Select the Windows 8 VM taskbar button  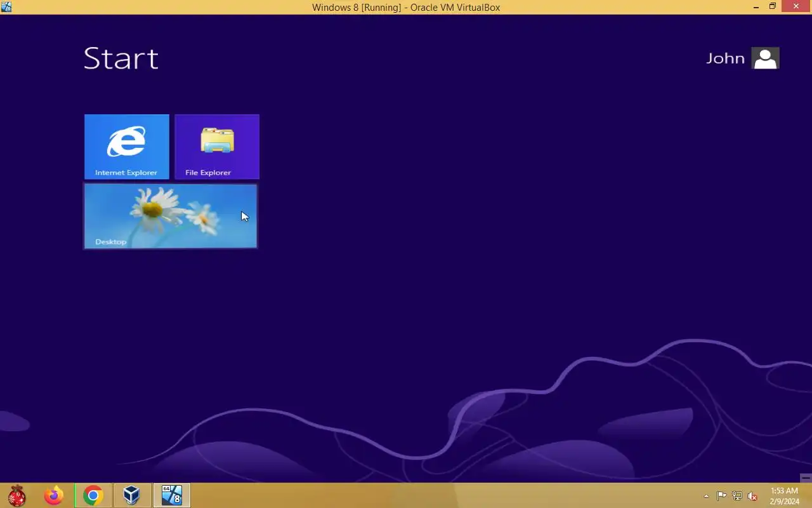pyautogui.click(x=171, y=495)
